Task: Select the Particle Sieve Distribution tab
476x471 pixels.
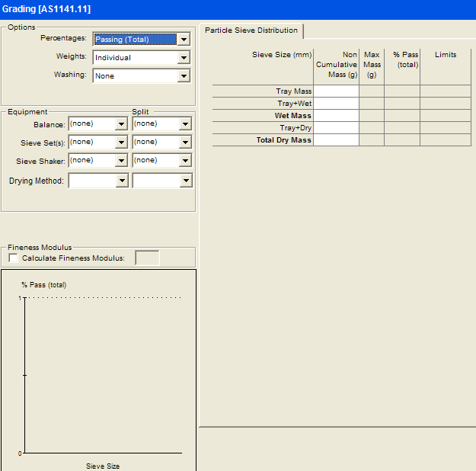Action: tap(251, 30)
